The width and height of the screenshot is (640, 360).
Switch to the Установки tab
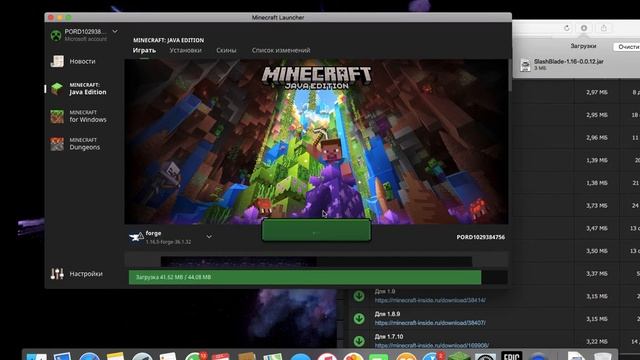point(185,50)
